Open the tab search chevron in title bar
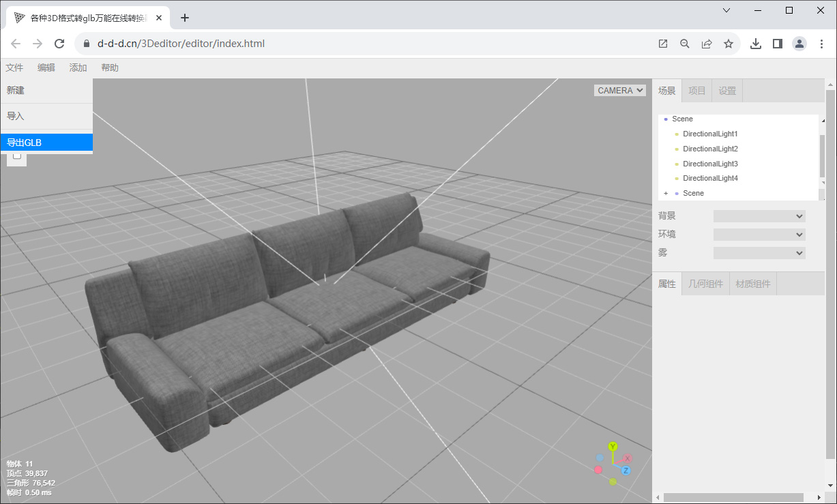 (726, 10)
